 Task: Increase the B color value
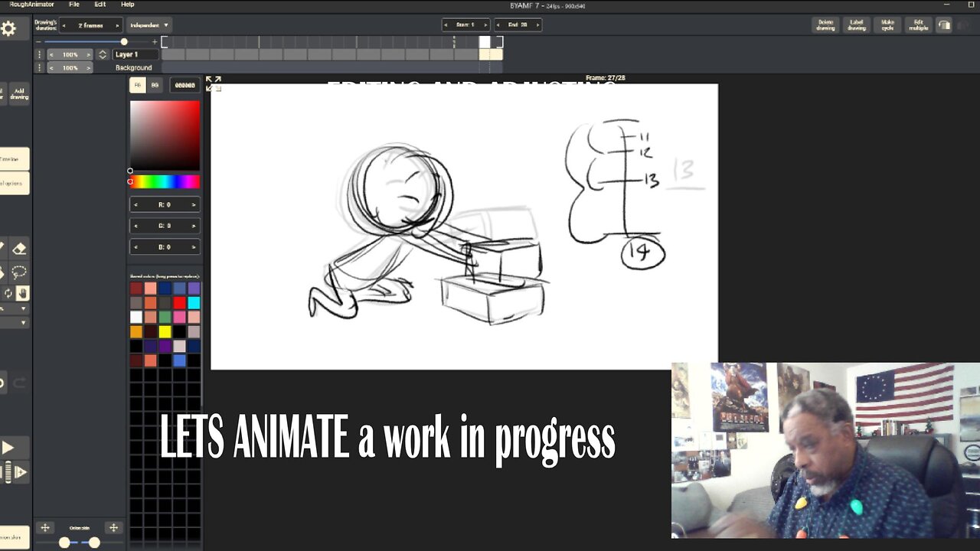tap(193, 246)
